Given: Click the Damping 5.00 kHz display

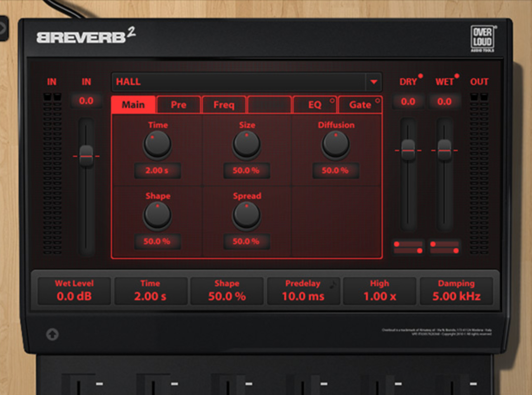Looking at the screenshot, I should [456, 291].
